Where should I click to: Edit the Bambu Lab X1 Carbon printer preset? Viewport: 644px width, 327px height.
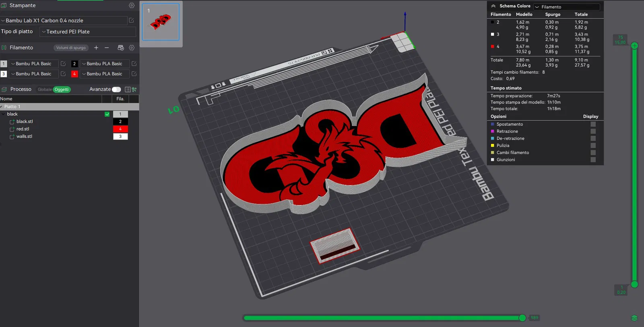(x=131, y=20)
